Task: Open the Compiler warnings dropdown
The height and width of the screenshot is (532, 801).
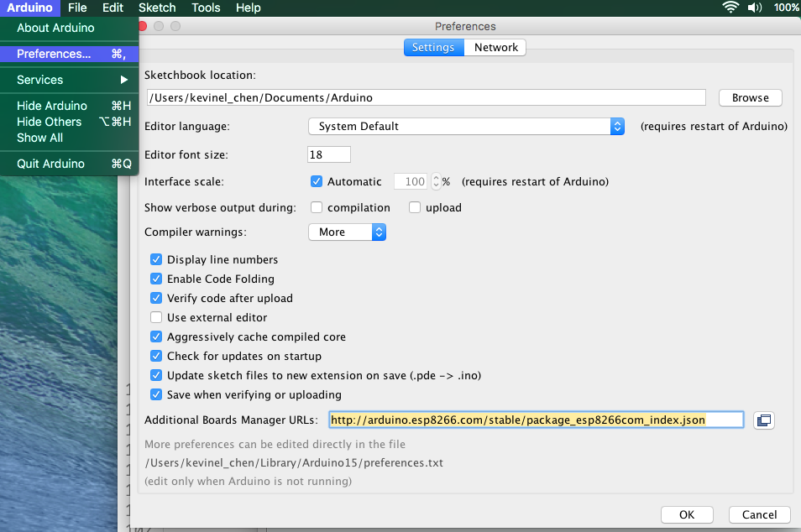Action: 347,232
